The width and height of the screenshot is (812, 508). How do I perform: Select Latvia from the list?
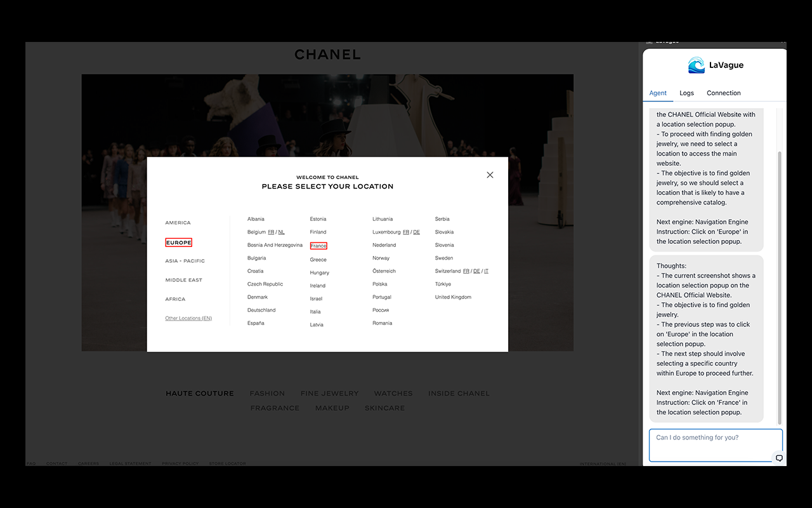pyautogui.click(x=317, y=325)
